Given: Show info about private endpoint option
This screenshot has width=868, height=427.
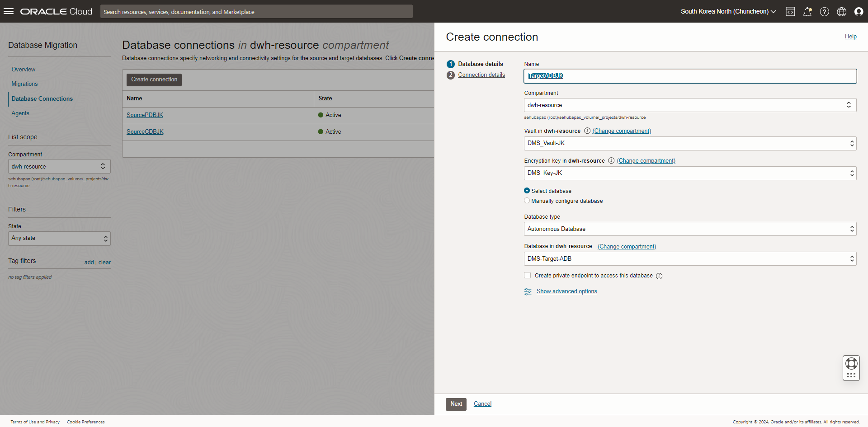Looking at the screenshot, I should pos(659,276).
